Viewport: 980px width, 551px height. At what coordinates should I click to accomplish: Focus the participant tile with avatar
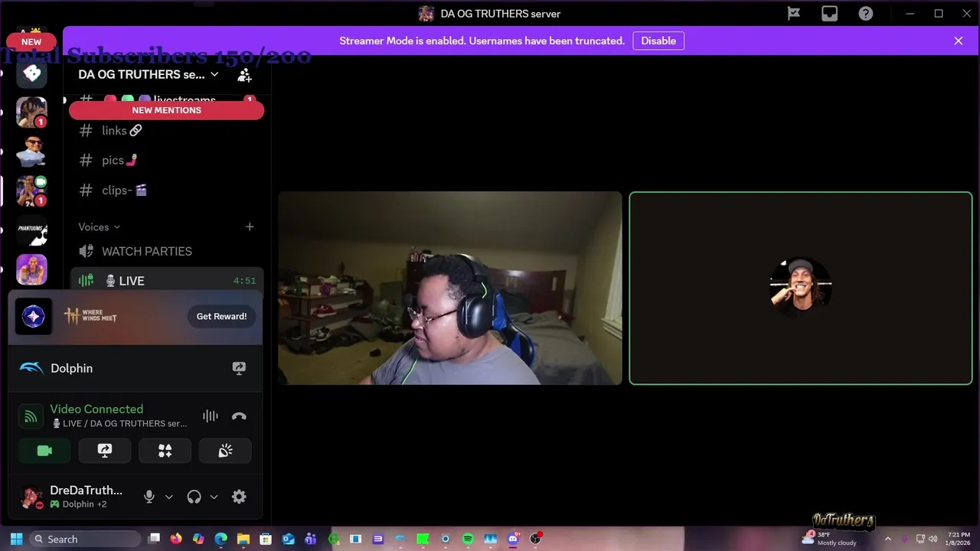(801, 288)
